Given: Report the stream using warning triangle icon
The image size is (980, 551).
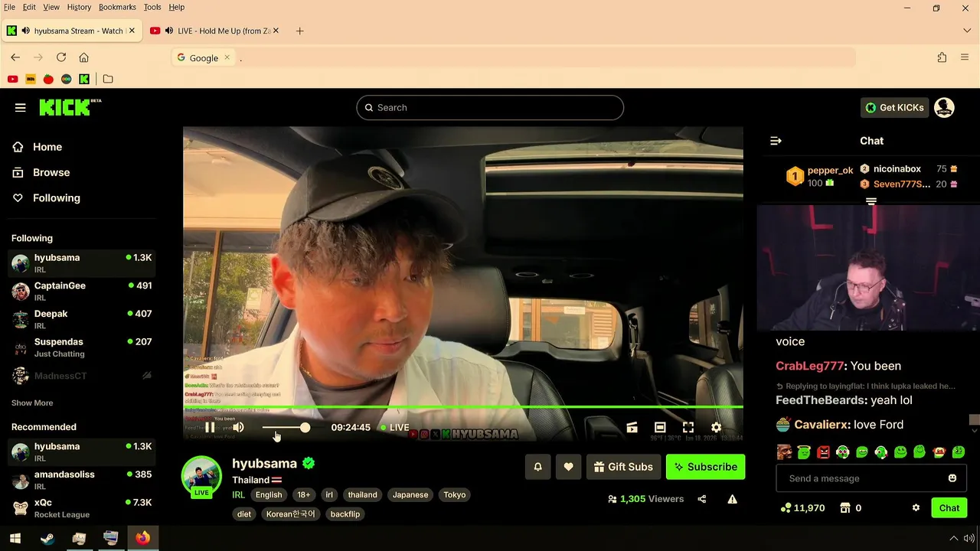Looking at the screenshot, I should pos(732,499).
